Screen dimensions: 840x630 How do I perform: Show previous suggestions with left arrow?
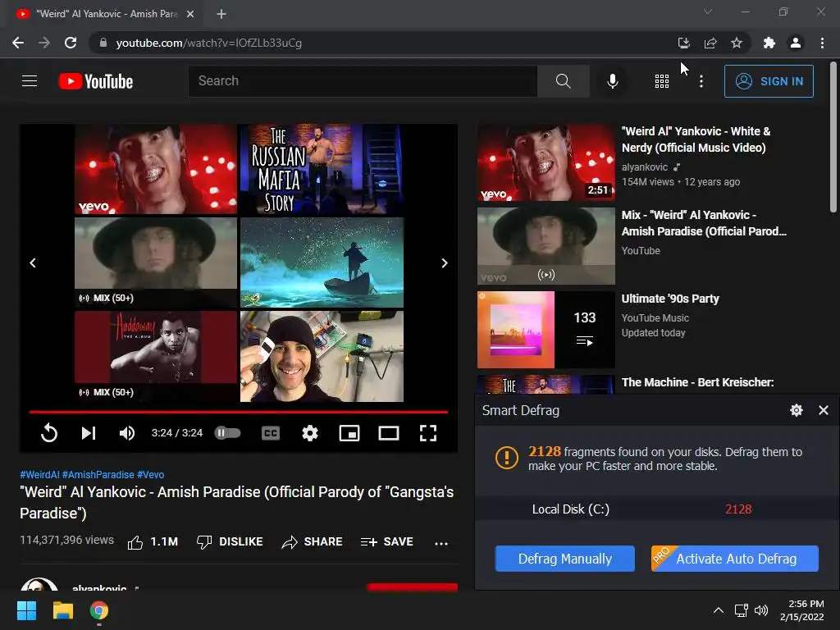(x=33, y=263)
